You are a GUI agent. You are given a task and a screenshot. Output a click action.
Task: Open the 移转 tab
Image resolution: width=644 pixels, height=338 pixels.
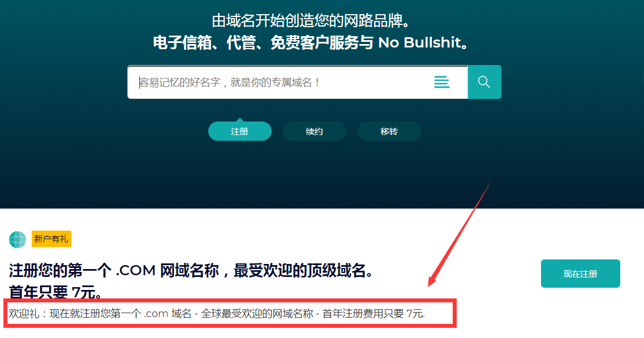tap(389, 131)
